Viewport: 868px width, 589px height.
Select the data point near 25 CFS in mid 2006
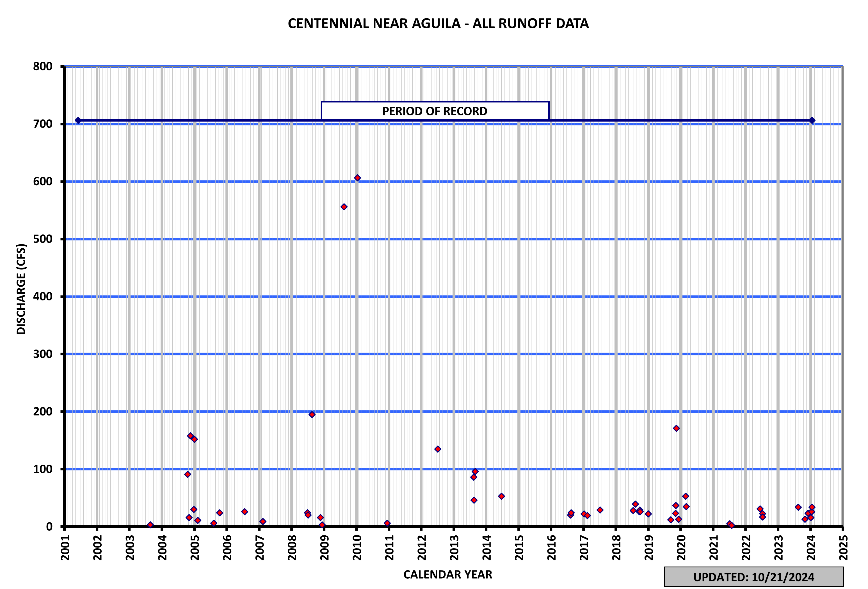coord(244,512)
